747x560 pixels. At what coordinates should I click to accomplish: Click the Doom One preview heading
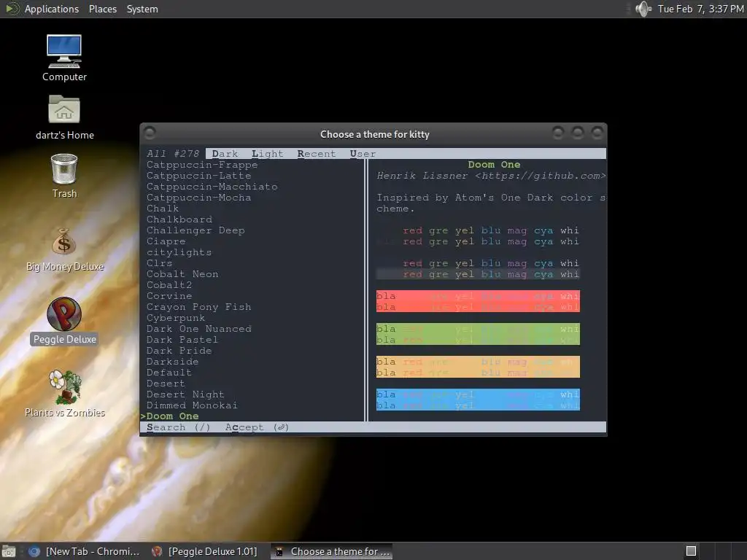point(494,165)
